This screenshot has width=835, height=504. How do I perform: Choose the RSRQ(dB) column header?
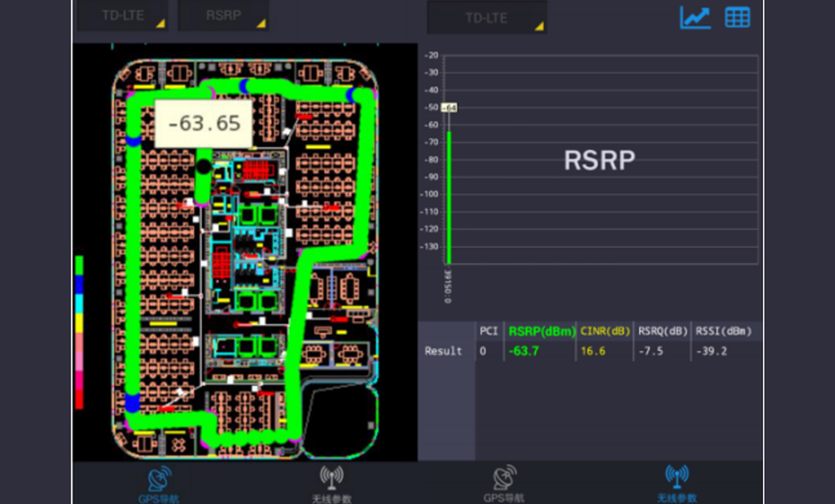click(x=662, y=331)
